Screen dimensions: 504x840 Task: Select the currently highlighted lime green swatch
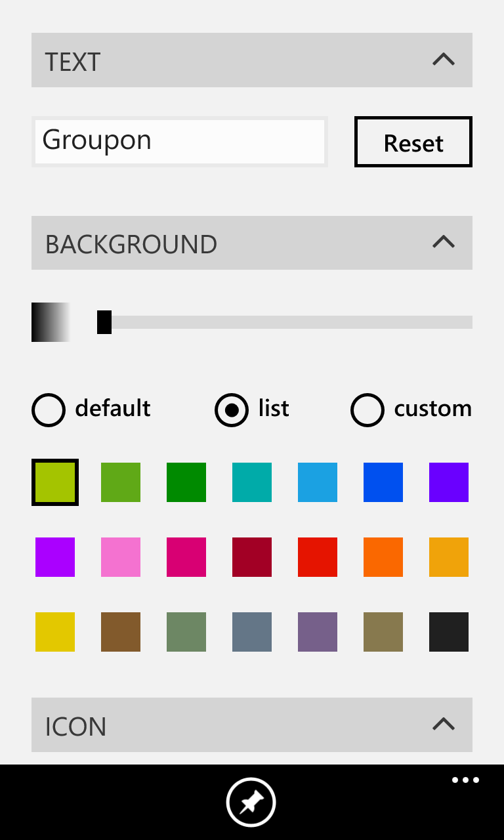pyautogui.click(x=54, y=482)
